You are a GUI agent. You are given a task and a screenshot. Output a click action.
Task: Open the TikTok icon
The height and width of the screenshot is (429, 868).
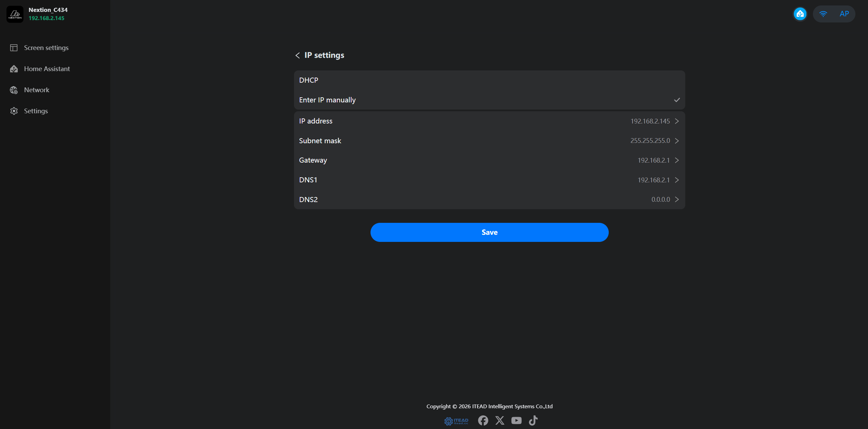[x=533, y=420]
